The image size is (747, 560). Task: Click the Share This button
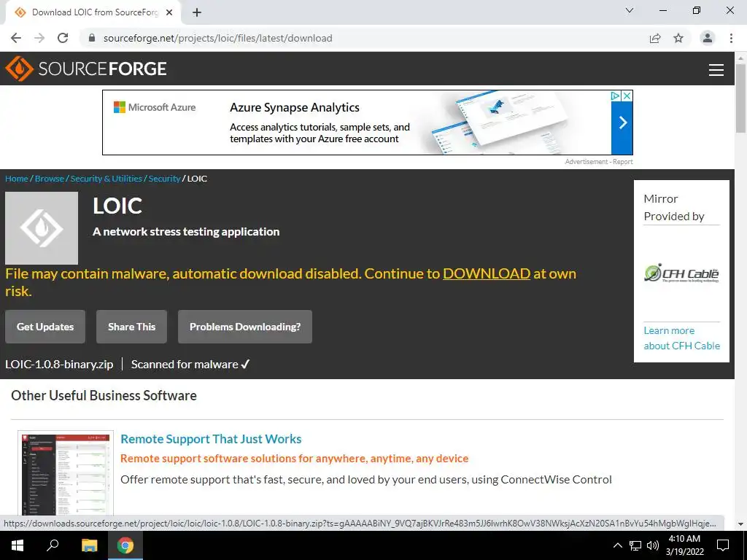pyautogui.click(x=131, y=327)
